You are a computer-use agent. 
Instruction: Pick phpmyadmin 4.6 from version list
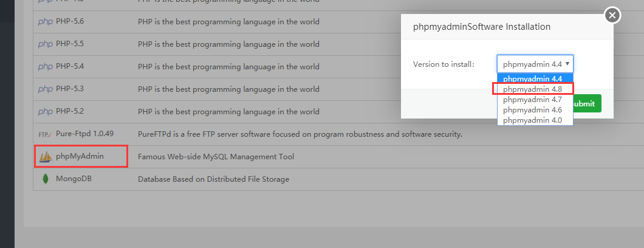(x=533, y=109)
